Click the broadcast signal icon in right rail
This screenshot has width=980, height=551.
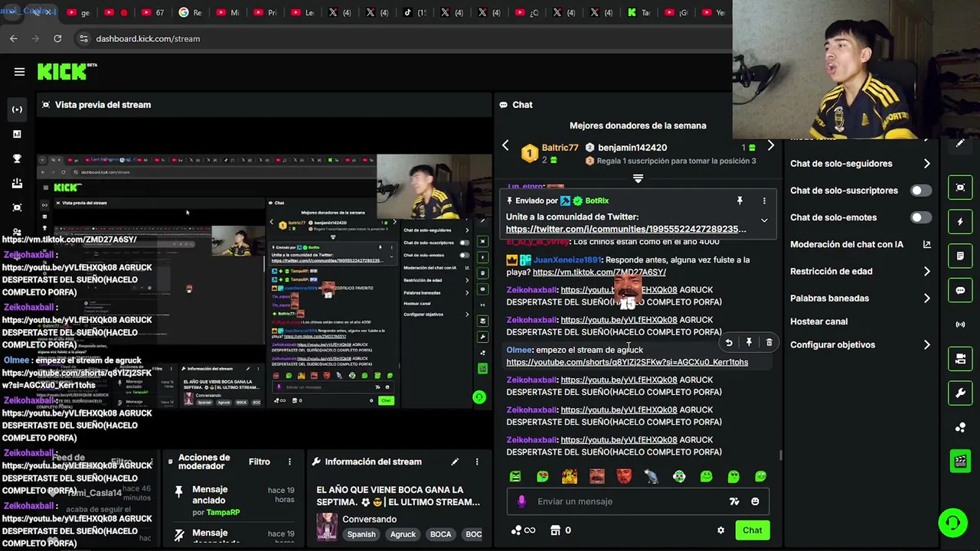click(x=960, y=324)
